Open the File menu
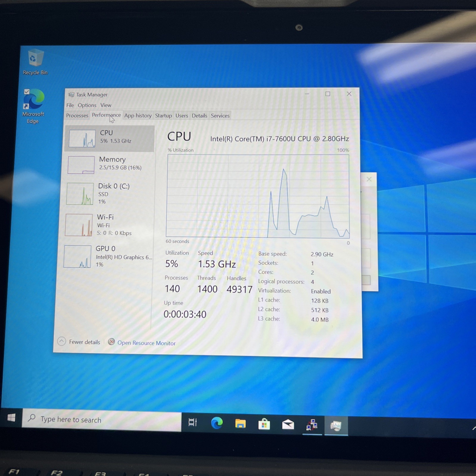 70,105
